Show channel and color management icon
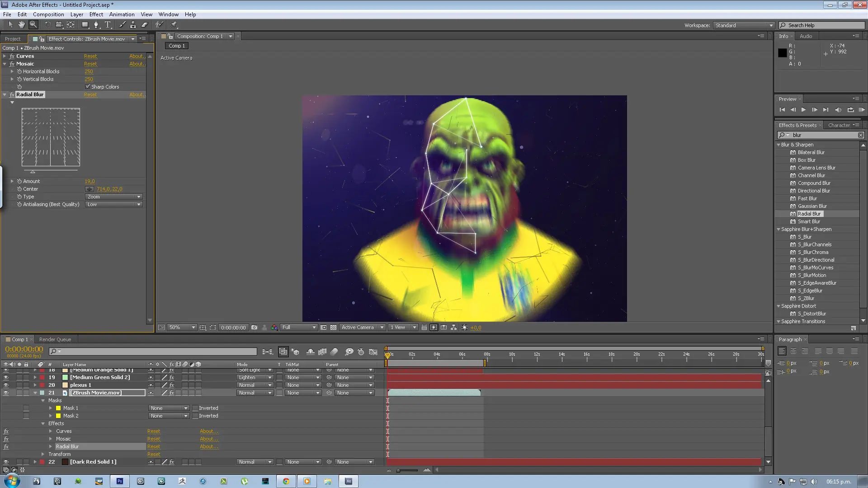The height and width of the screenshot is (488, 868). [274, 328]
